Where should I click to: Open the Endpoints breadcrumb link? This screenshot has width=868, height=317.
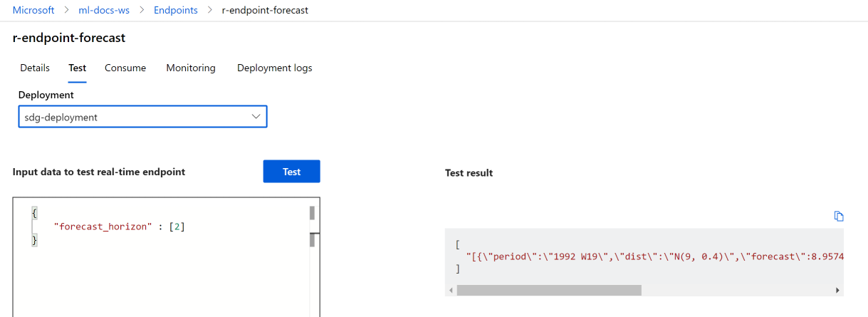(x=176, y=11)
